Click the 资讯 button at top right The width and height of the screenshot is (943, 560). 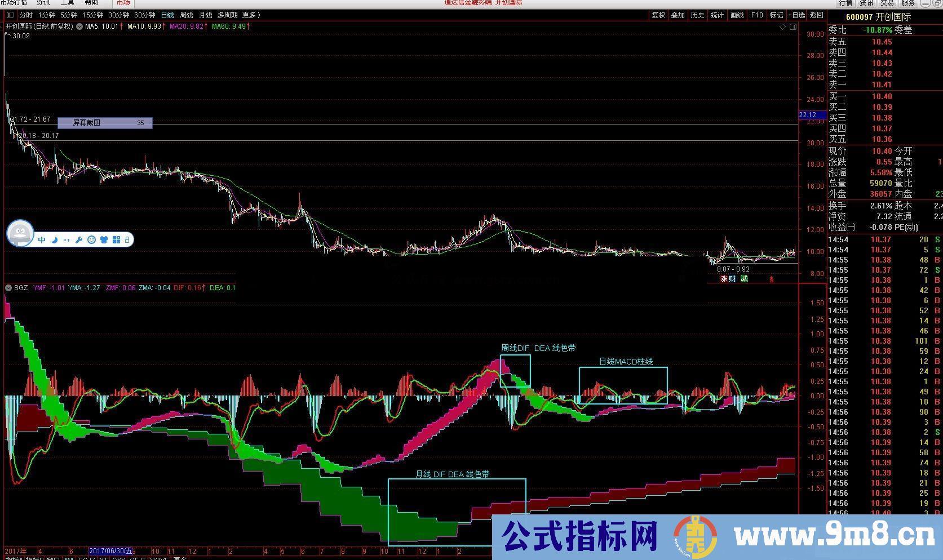[x=866, y=3]
